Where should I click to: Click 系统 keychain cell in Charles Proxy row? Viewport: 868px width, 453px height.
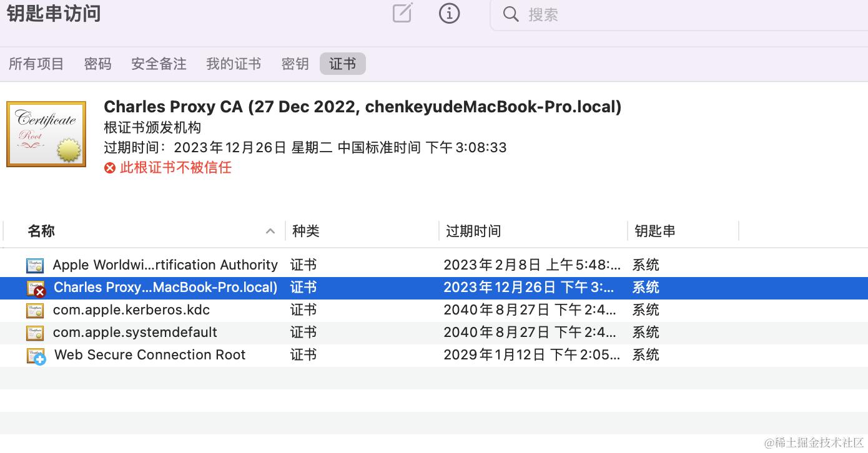[646, 287]
